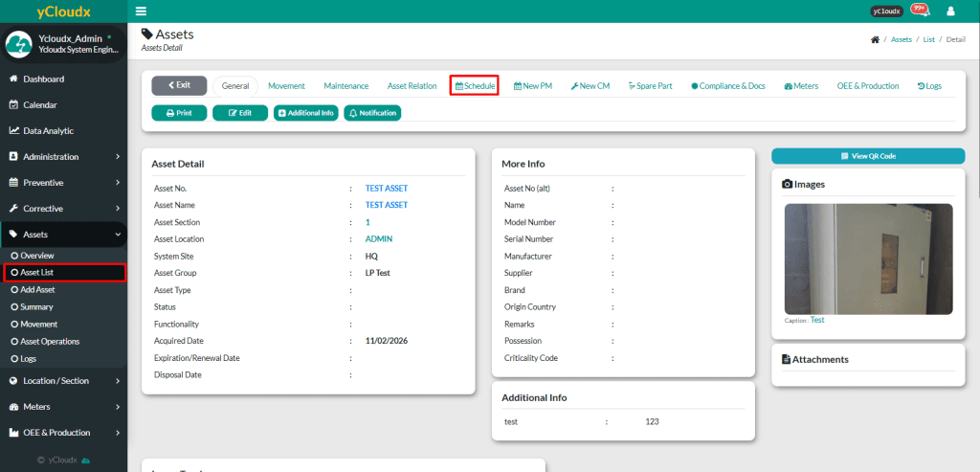The image size is (980, 472).
Task: Click the user profile icon in header
Action: 950,11
